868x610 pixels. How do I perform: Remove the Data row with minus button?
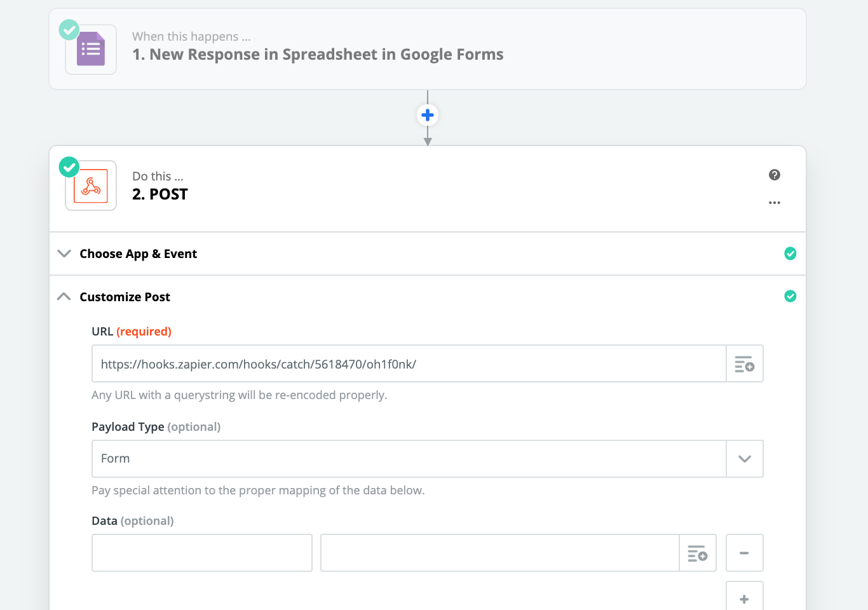pos(744,553)
